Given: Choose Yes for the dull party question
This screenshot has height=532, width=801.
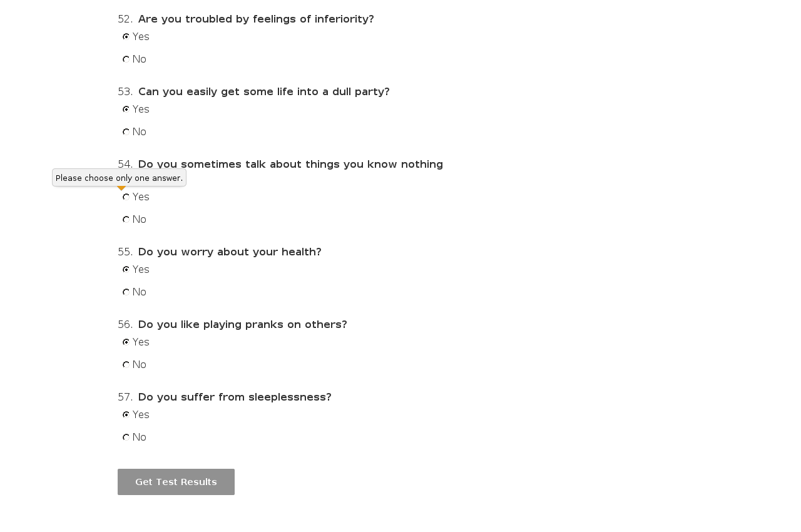Looking at the screenshot, I should pyautogui.click(x=126, y=110).
